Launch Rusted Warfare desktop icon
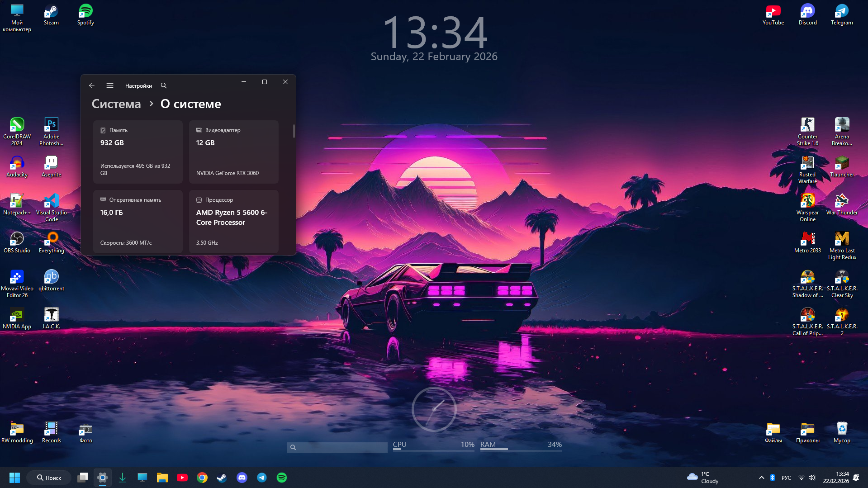The height and width of the screenshot is (488, 868). point(807,170)
